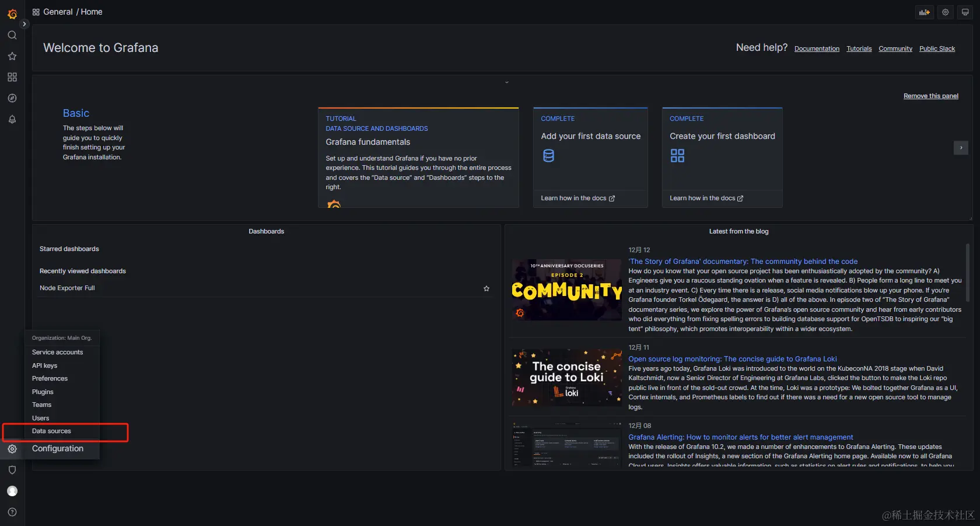The height and width of the screenshot is (526, 980).
Task: Open the Starred icon in sidebar
Action: [12, 56]
